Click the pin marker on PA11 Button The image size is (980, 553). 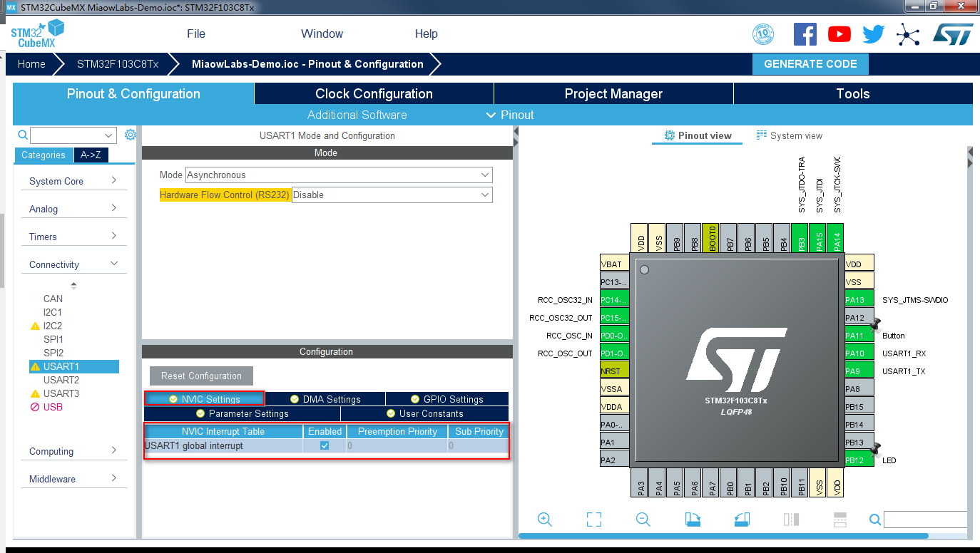876,324
